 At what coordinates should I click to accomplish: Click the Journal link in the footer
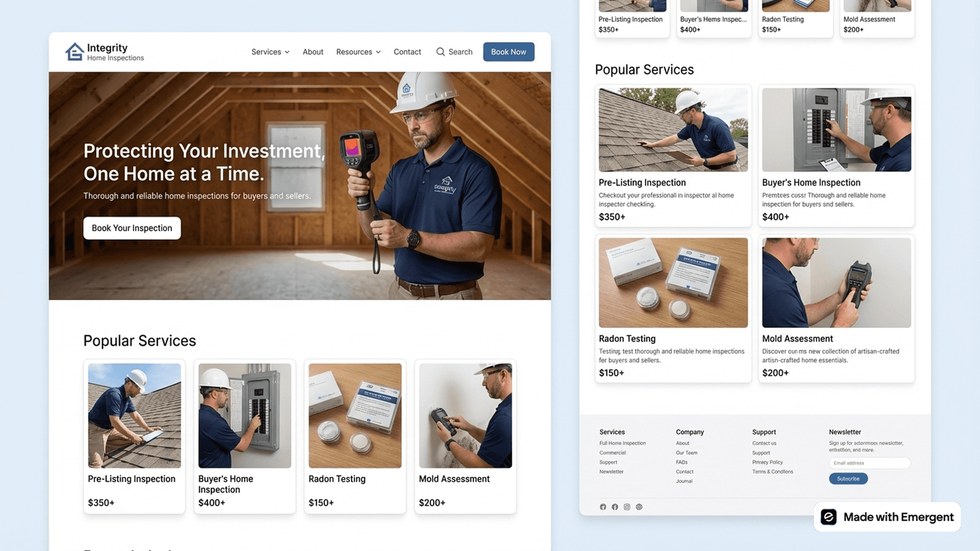tap(684, 481)
